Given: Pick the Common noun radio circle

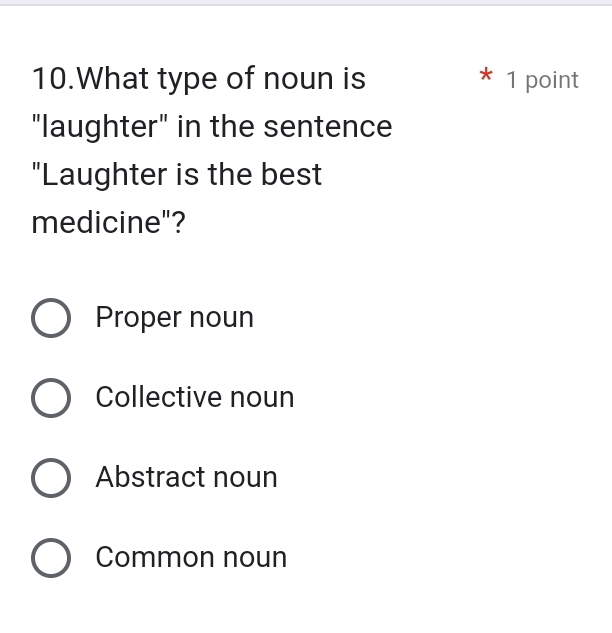Looking at the screenshot, I should tap(51, 558).
